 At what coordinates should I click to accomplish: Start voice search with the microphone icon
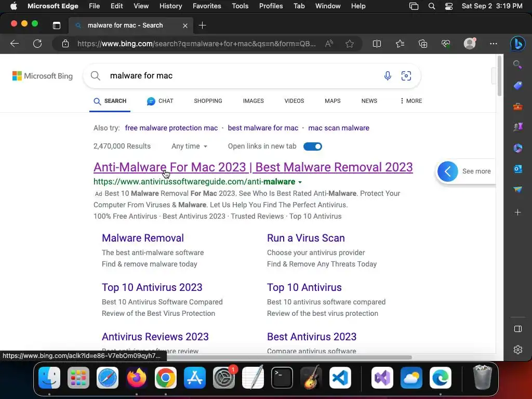[388, 76]
